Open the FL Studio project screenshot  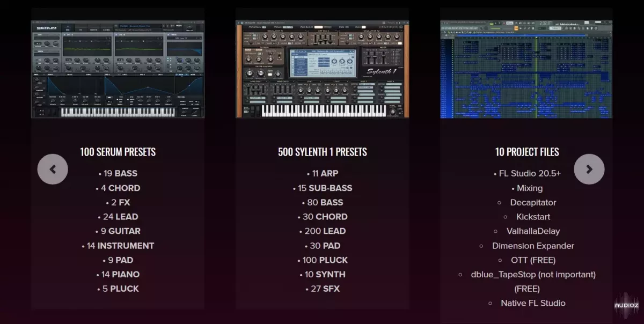click(526, 69)
